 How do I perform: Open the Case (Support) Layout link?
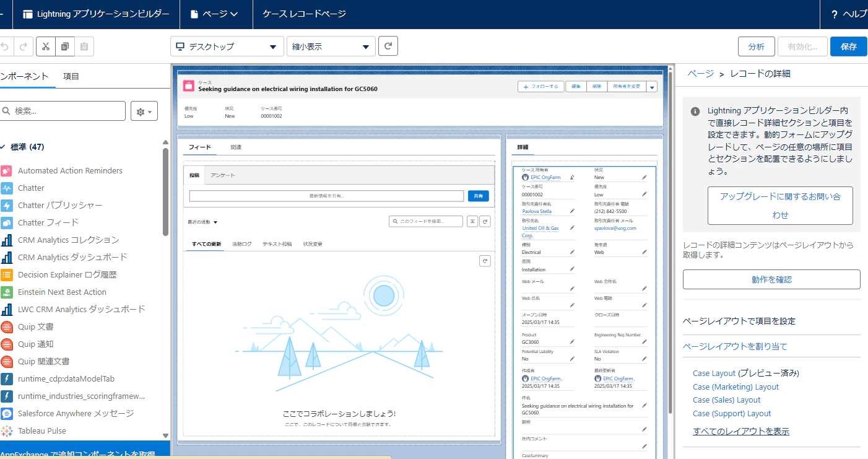coord(732,414)
